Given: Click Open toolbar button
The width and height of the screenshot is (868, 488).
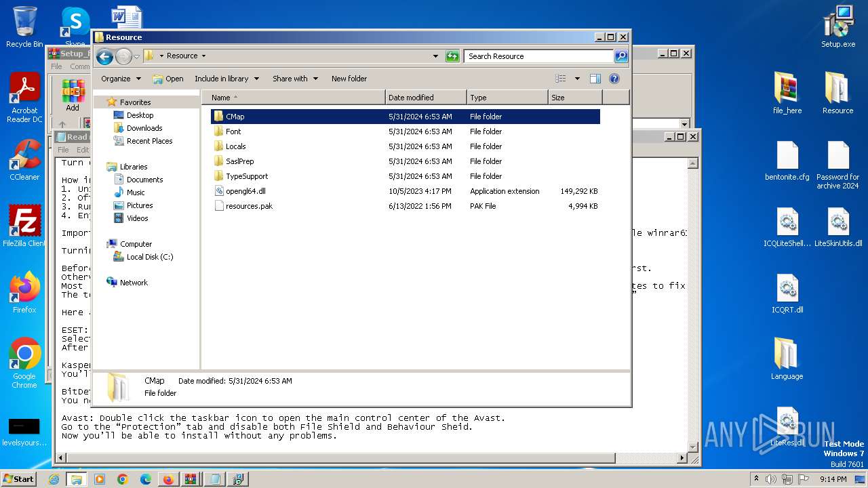Looking at the screenshot, I should click(168, 79).
